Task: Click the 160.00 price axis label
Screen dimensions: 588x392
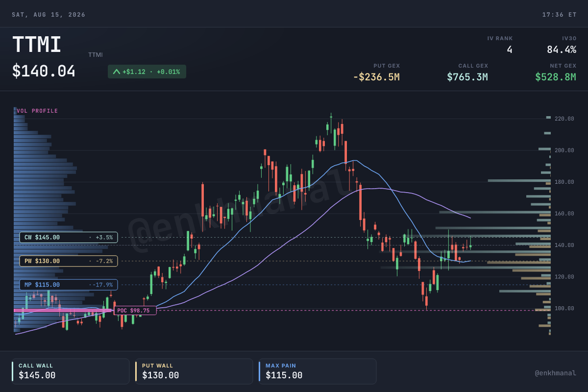Action: (564, 214)
